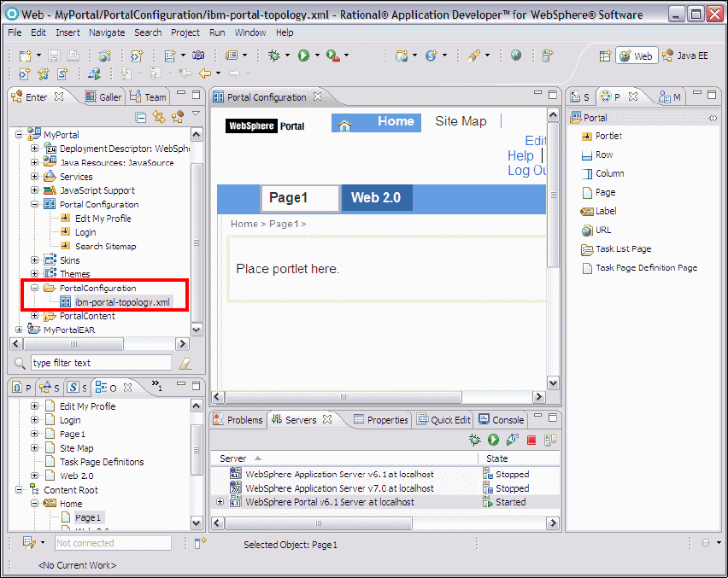Viewport: 728px width, 578px height.
Task: Select the Web 2.0 page tab in preview
Action: coord(376,197)
